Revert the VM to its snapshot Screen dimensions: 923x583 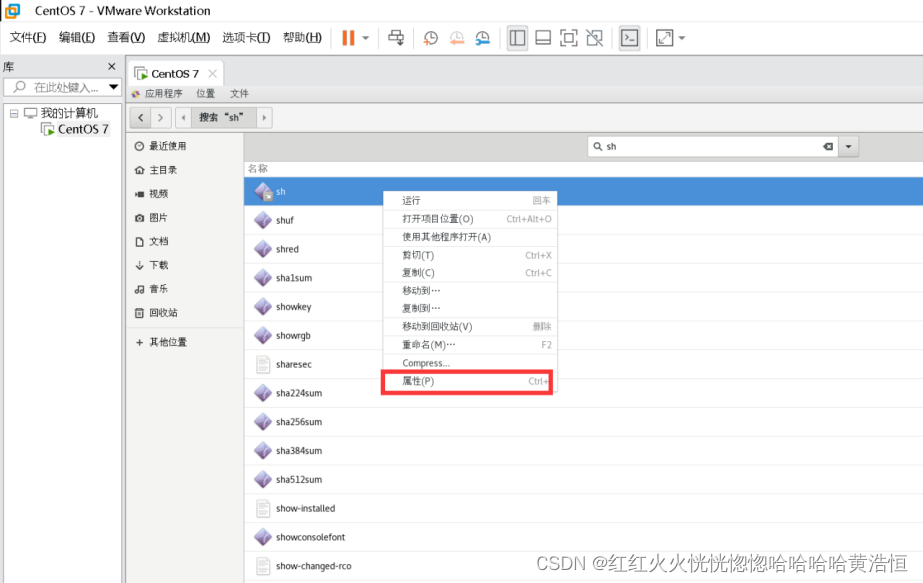(457, 37)
